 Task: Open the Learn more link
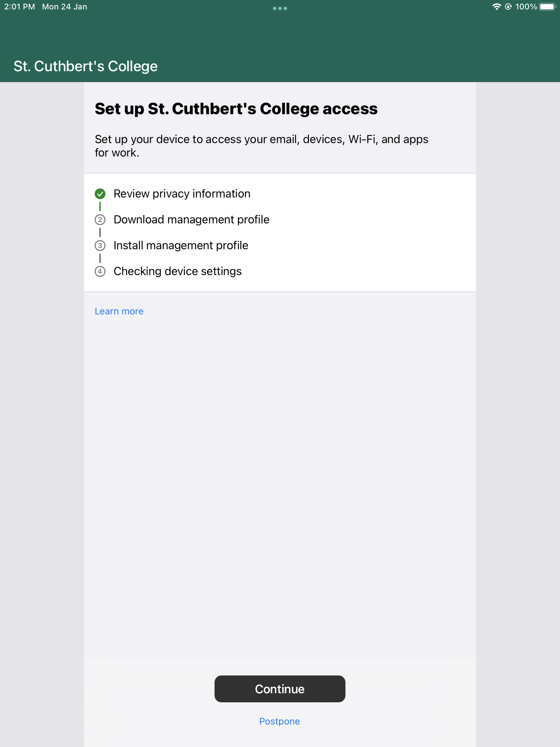(x=119, y=311)
